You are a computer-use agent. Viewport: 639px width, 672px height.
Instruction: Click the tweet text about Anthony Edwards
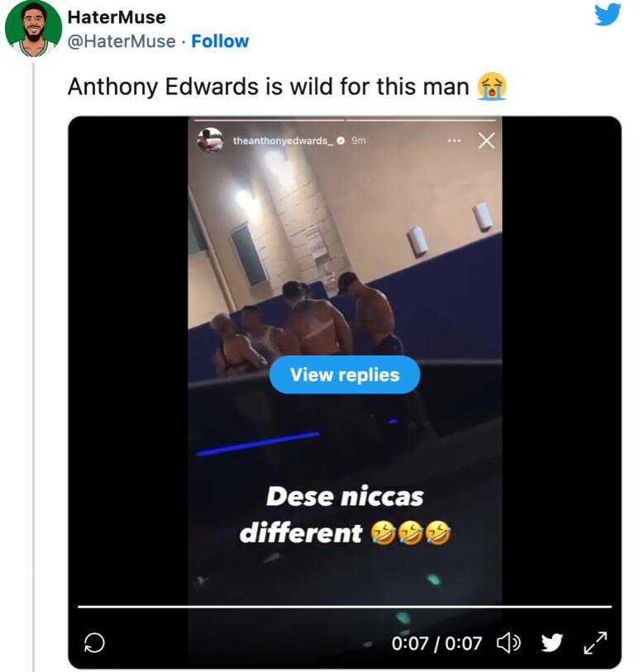pyautogui.click(x=269, y=86)
